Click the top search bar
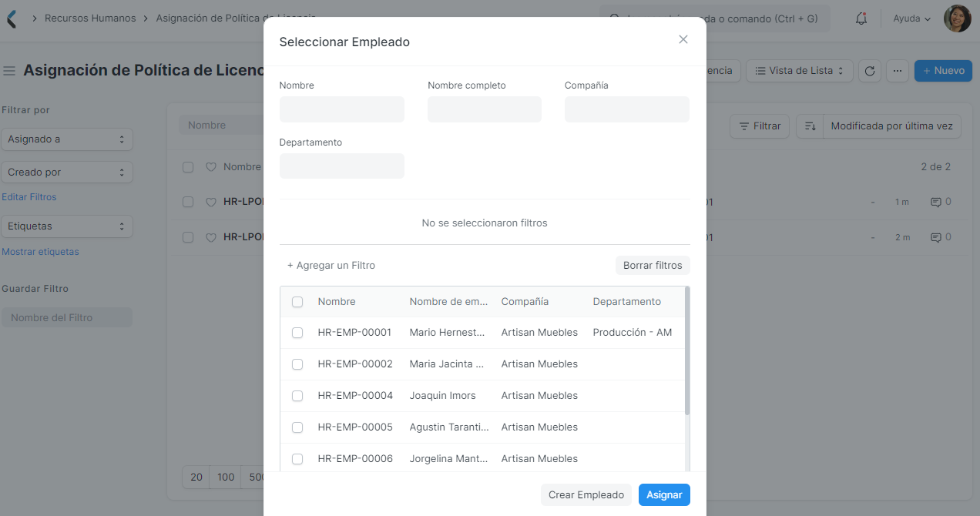Screen dimensions: 980x516 click(715, 18)
